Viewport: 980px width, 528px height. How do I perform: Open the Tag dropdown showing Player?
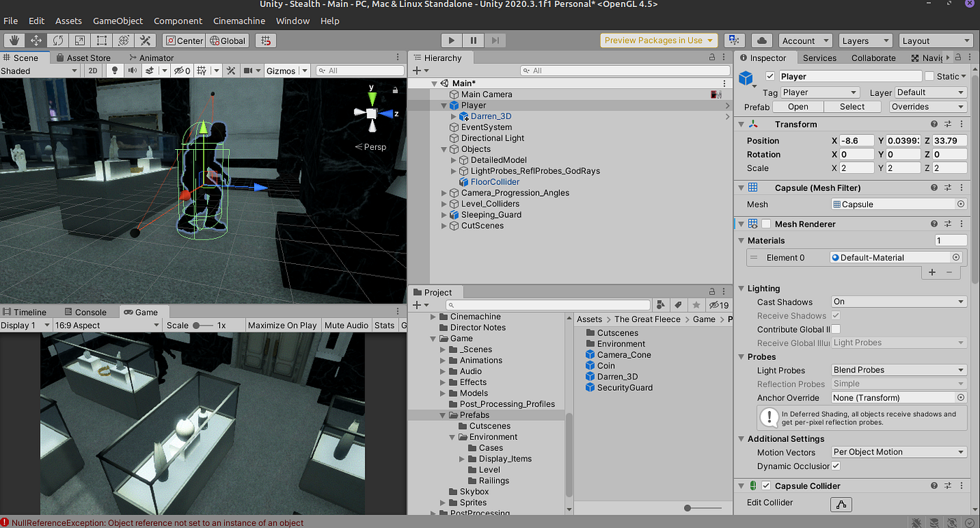click(820, 92)
